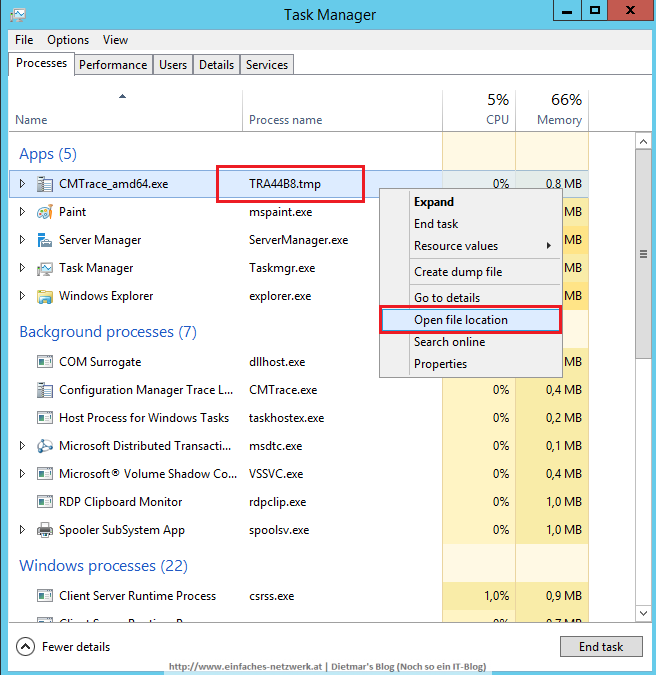Open the File menu

click(x=24, y=40)
